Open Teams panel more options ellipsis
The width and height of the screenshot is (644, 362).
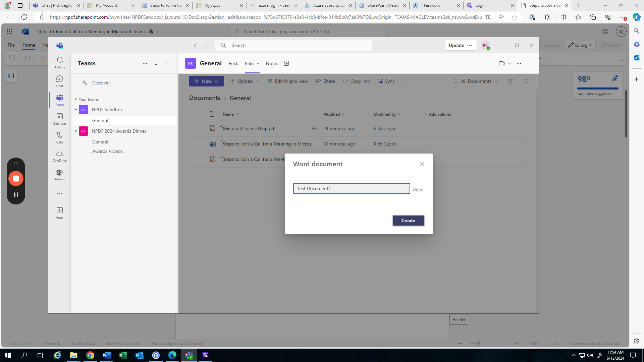145,63
